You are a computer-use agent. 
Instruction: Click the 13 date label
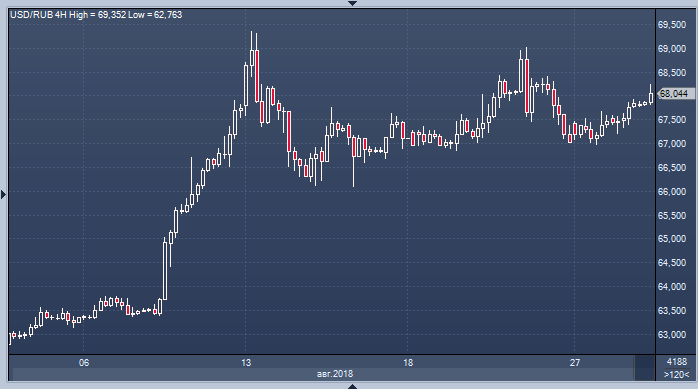click(x=246, y=363)
